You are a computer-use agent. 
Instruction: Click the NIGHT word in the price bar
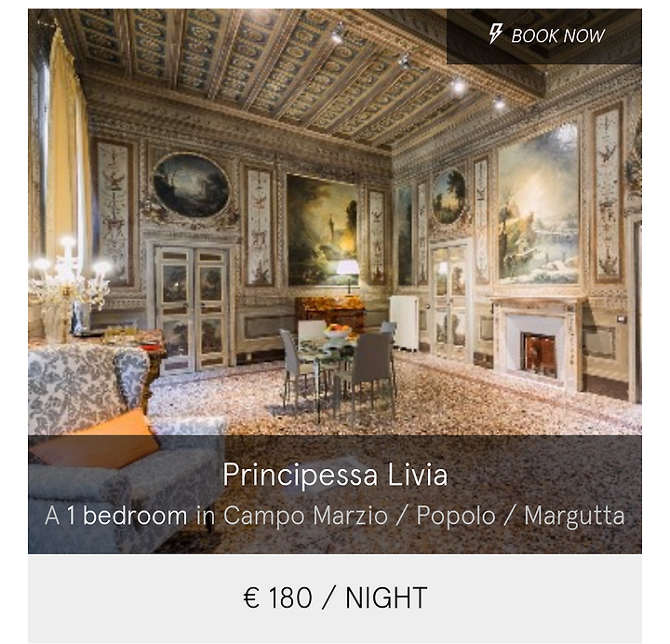tap(386, 597)
